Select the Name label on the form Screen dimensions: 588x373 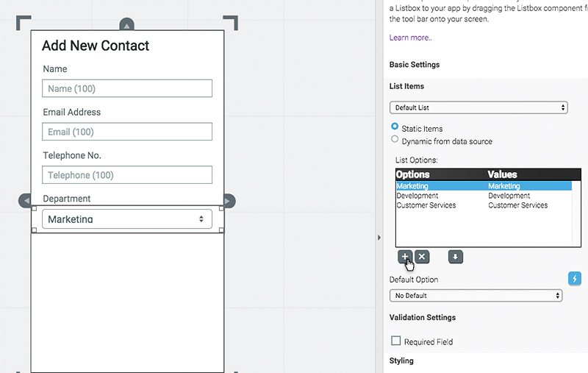(x=54, y=69)
